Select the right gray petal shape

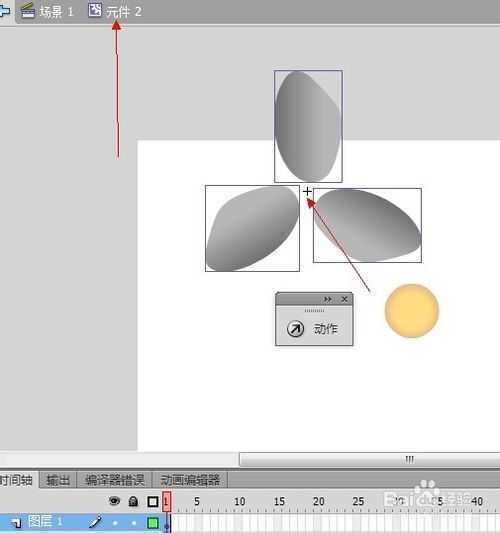click(x=367, y=225)
